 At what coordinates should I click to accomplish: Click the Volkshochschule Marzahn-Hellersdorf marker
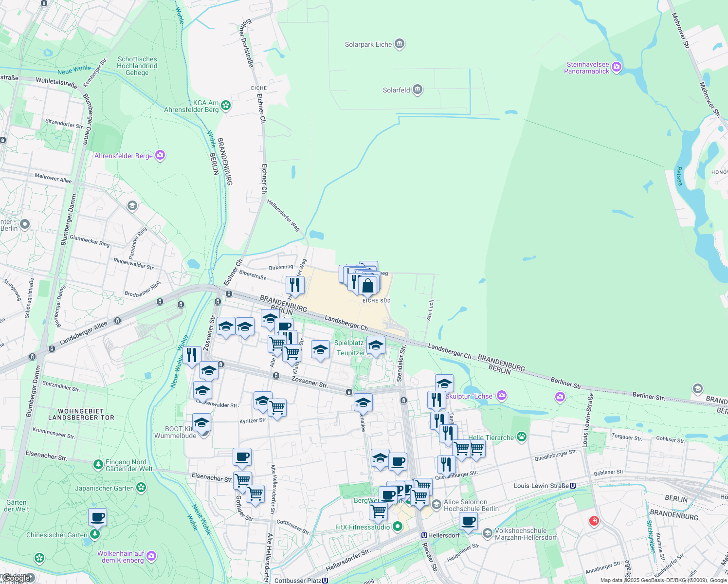(x=488, y=533)
